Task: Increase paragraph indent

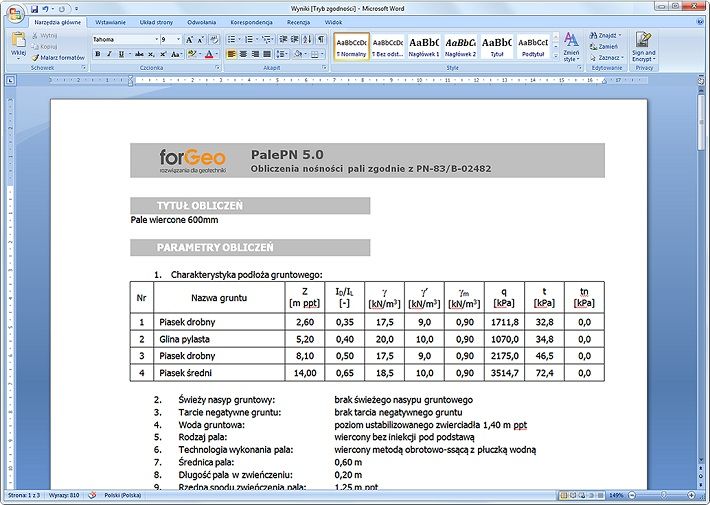Action: [x=295, y=39]
